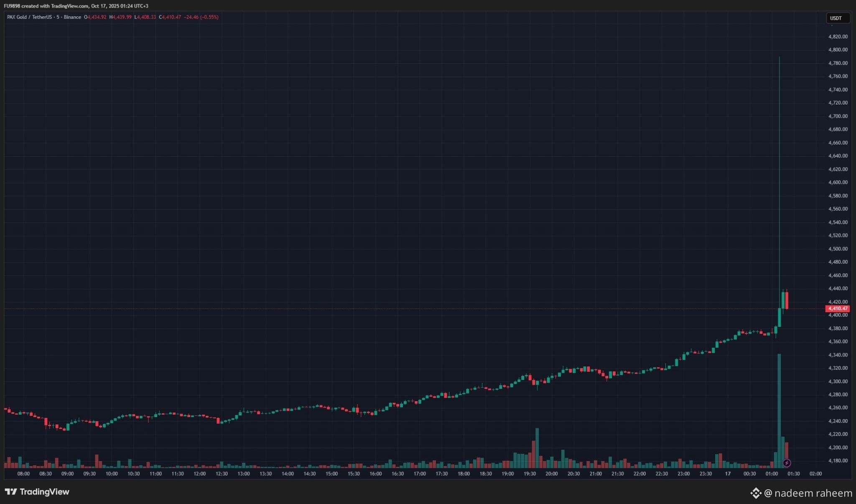Viewport: 856px width, 504px height.
Task: Click the 4,600.00 price axis label
Action: click(x=838, y=182)
